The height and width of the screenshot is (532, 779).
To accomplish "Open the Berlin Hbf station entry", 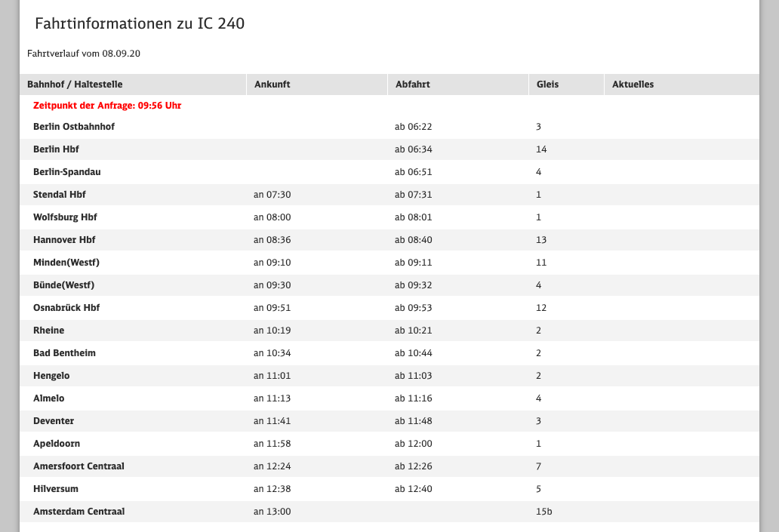I will [56, 149].
